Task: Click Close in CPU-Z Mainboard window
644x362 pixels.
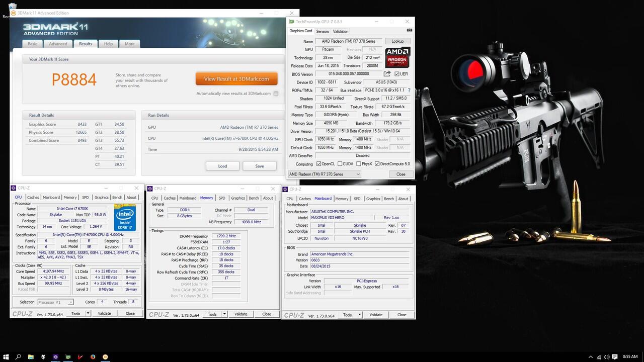Action: coord(401,315)
